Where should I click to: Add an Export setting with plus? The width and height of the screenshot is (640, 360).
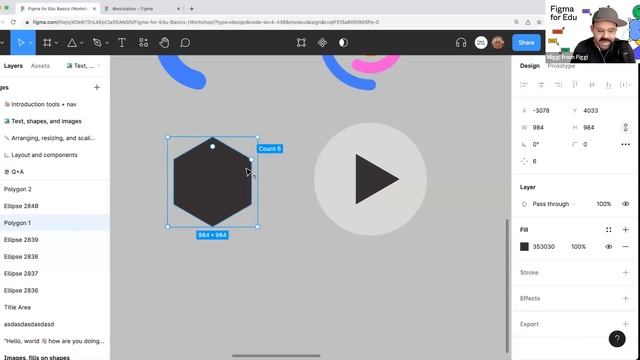coord(625,324)
